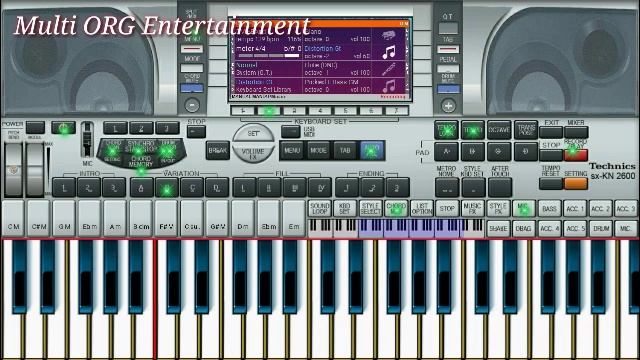Click the STOP button above BREAK
This screenshot has height=360, width=640.
point(196,132)
